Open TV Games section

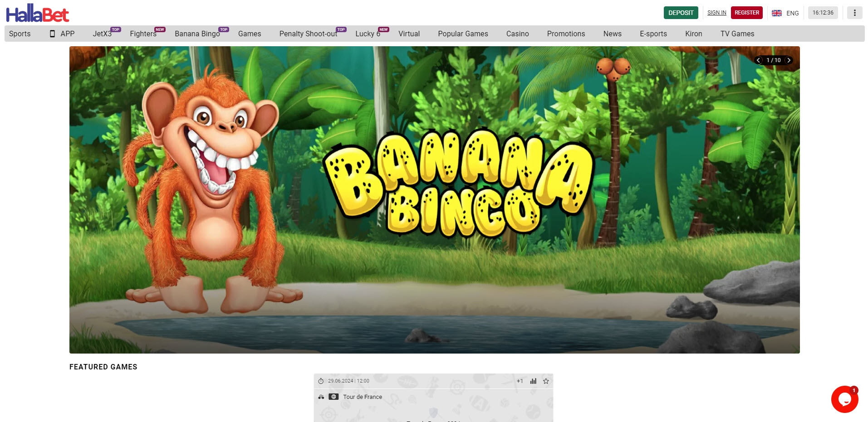(737, 34)
